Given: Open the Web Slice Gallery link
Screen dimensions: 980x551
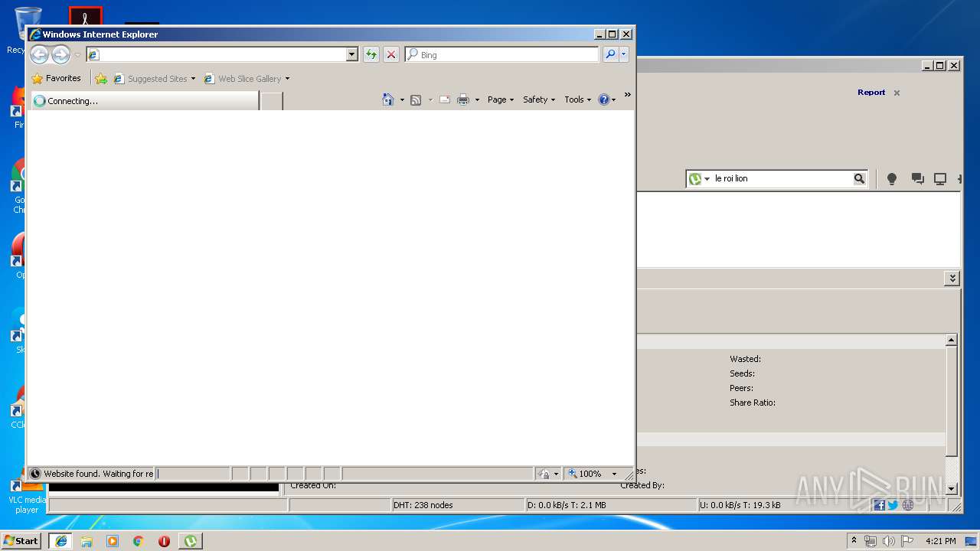Looking at the screenshot, I should (247, 78).
